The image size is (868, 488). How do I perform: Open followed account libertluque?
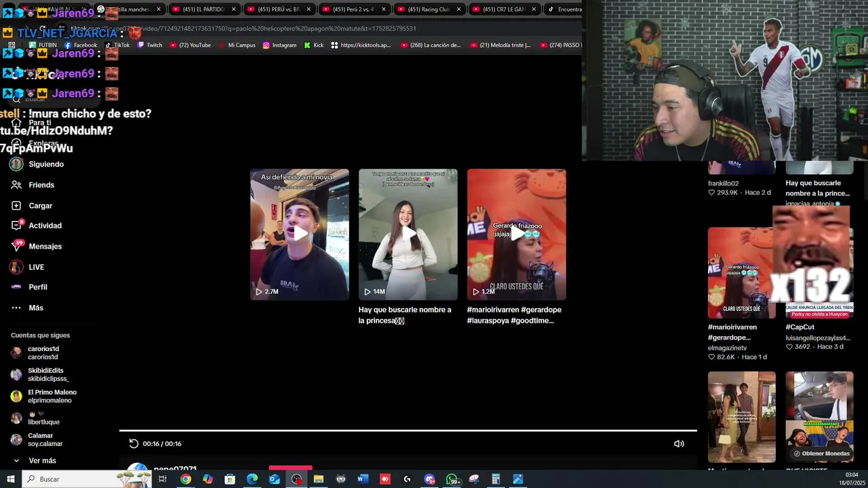point(43,418)
